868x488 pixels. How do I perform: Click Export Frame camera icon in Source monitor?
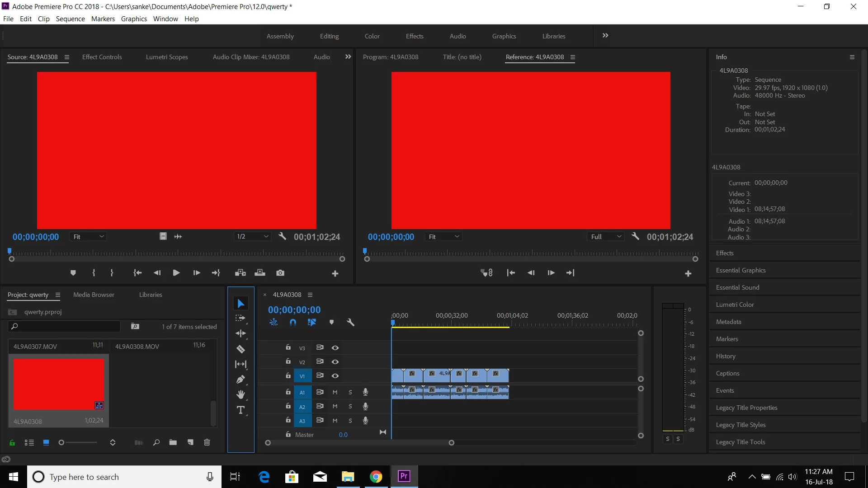pos(280,273)
